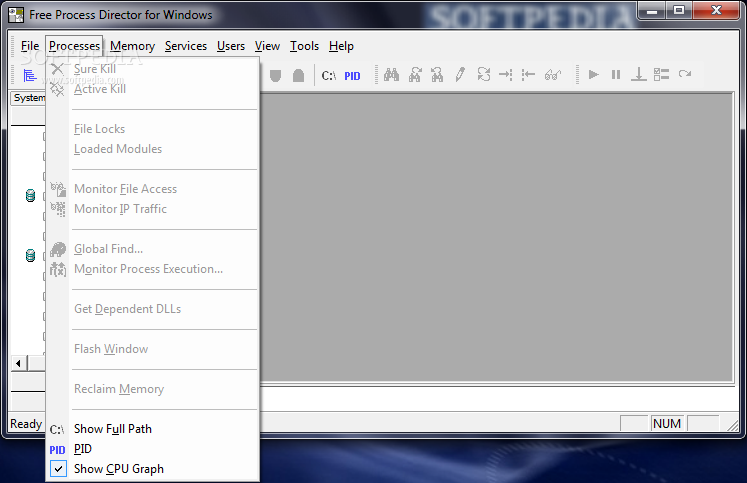Click the NUM indicator in the status bar
The height and width of the screenshot is (483, 747).
pos(666,423)
